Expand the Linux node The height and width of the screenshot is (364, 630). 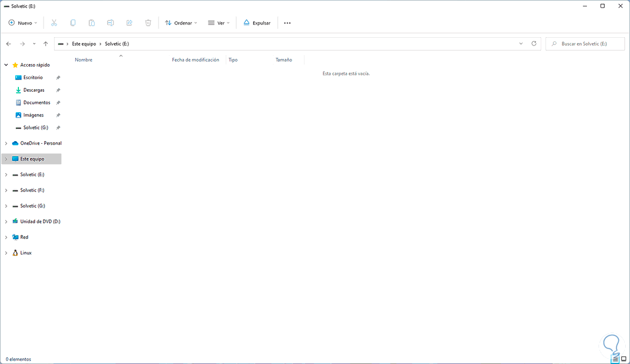coord(6,253)
